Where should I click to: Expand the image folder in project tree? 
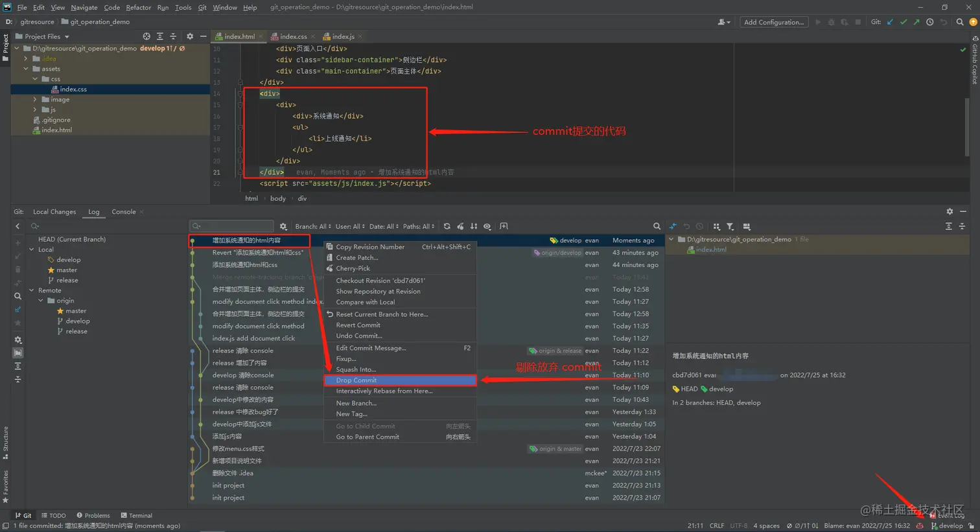click(35, 99)
